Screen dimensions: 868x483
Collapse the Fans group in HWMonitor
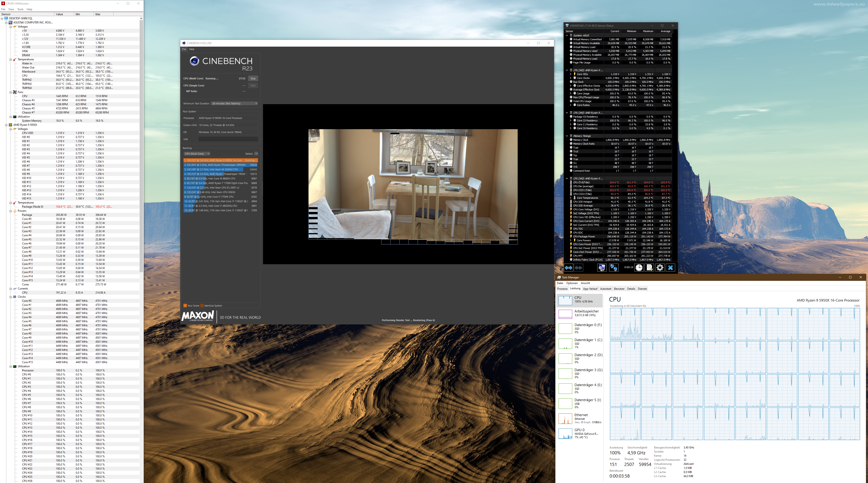coord(10,92)
